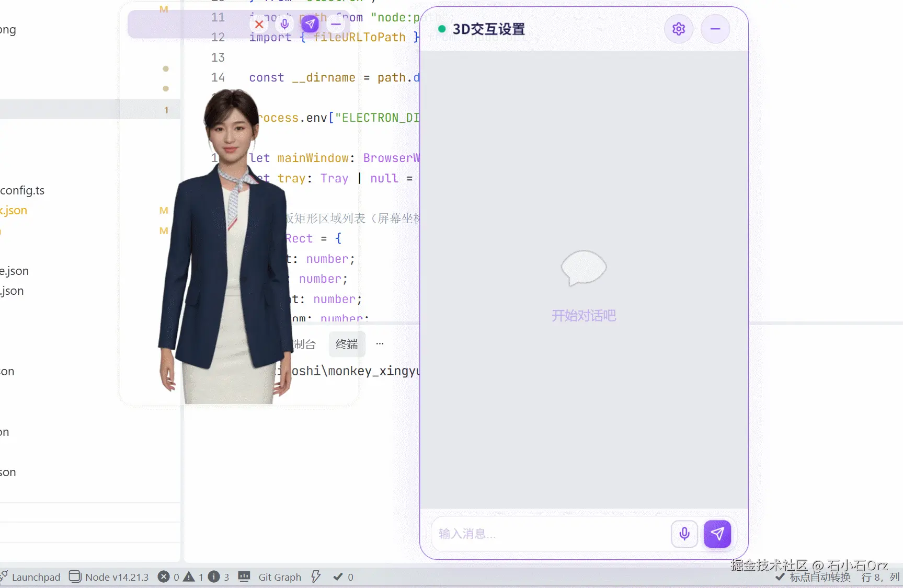Viewport: 903px width, 588px height.
Task: Click the Tray type in the code
Action: (334, 178)
